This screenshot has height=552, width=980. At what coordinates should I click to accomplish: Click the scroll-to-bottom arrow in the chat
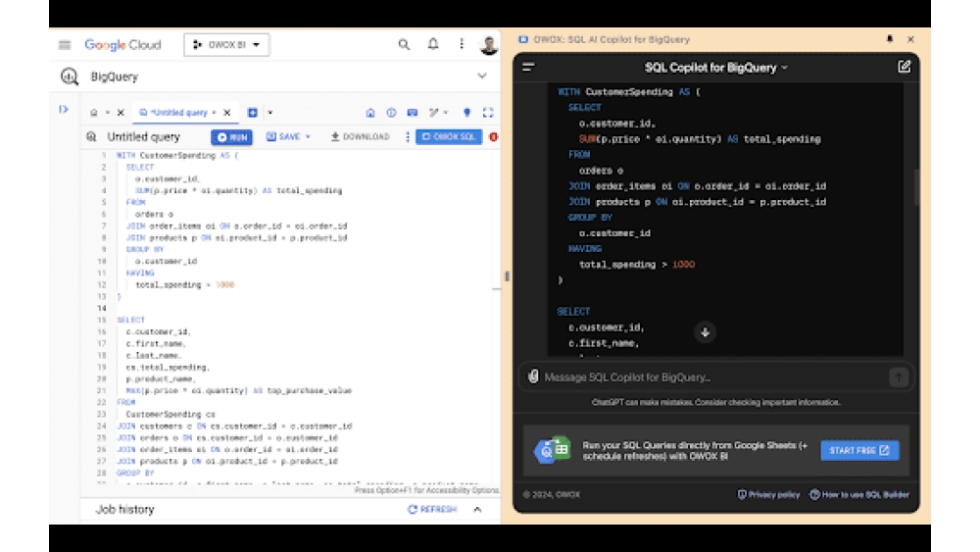(x=705, y=332)
